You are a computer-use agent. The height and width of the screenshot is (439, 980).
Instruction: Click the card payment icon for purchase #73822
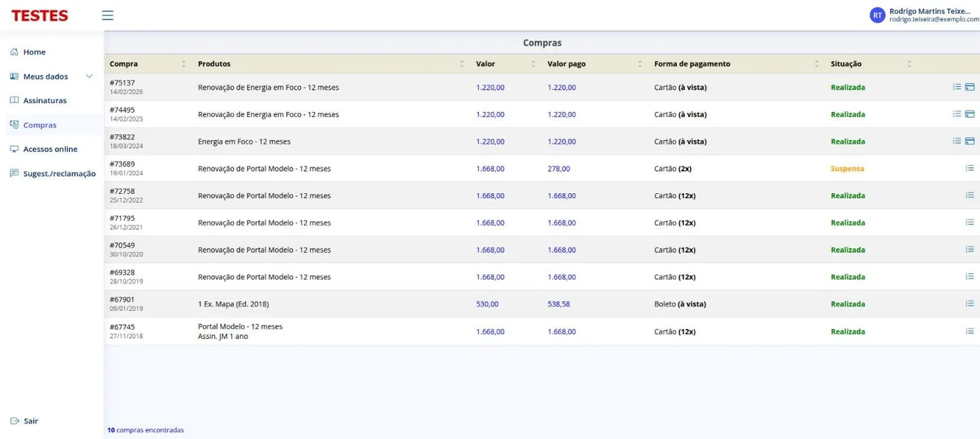(969, 141)
